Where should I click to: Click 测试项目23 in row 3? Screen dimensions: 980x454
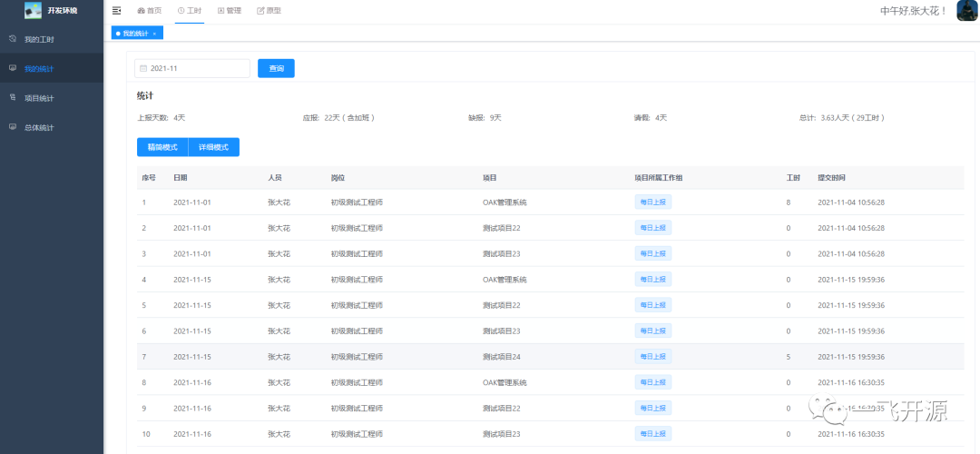(x=501, y=253)
